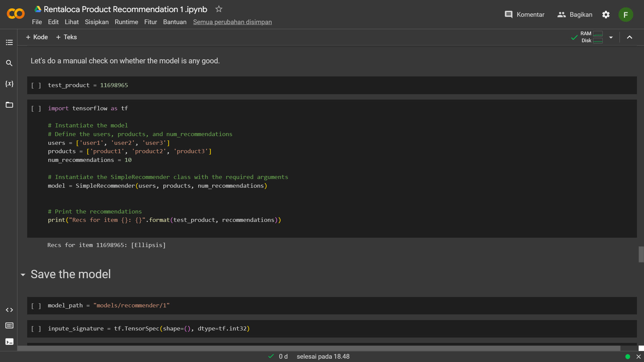Open the Runtime menu
The image size is (644, 362).
[126, 22]
